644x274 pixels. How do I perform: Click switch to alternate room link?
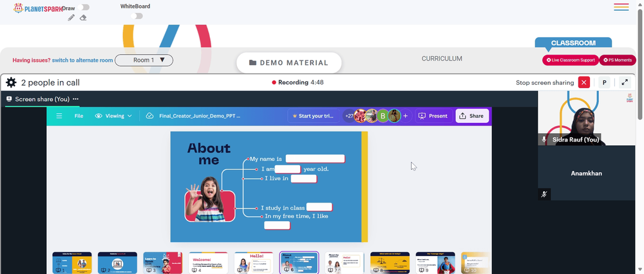[82, 60]
